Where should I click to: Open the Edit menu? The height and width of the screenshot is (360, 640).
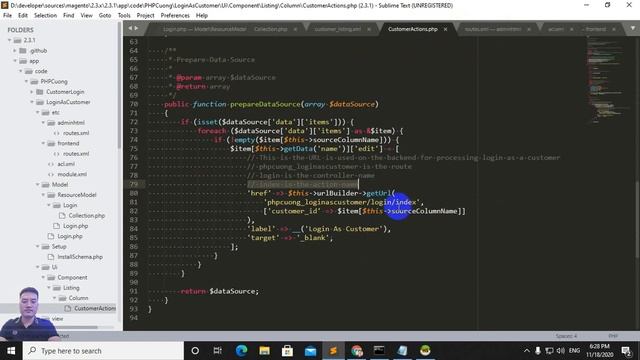click(x=23, y=15)
